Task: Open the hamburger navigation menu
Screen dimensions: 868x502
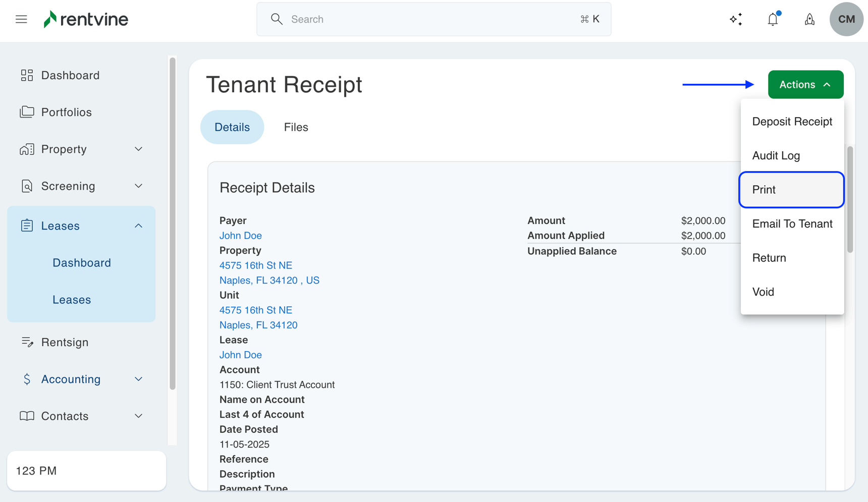Action: (21, 19)
